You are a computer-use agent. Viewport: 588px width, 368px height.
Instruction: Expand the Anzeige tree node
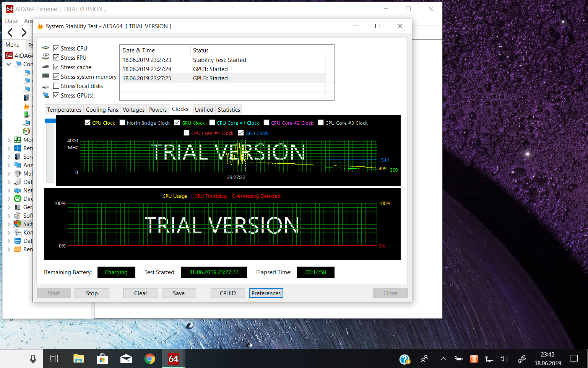pos(9,165)
